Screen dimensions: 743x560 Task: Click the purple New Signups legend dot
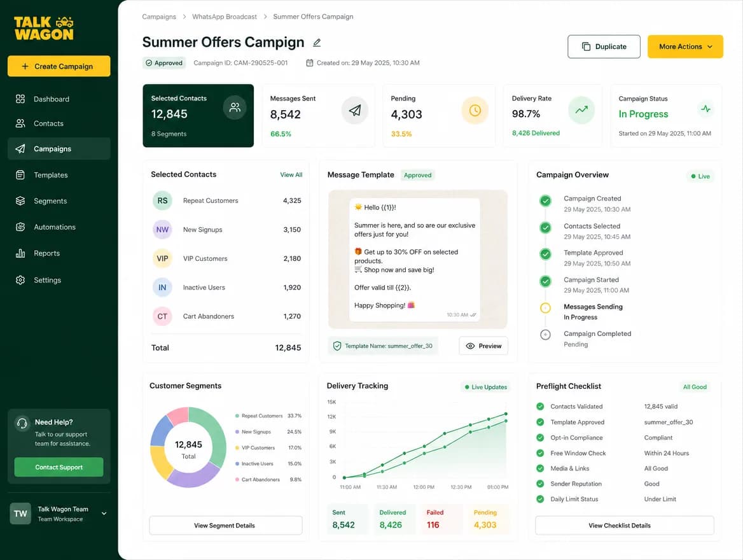coord(237,432)
